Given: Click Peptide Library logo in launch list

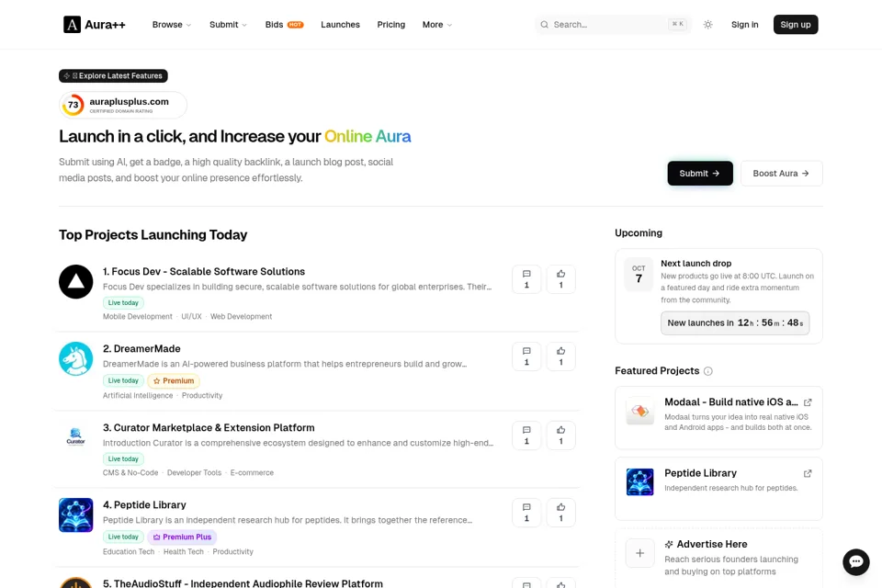Looking at the screenshot, I should [x=76, y=514].
